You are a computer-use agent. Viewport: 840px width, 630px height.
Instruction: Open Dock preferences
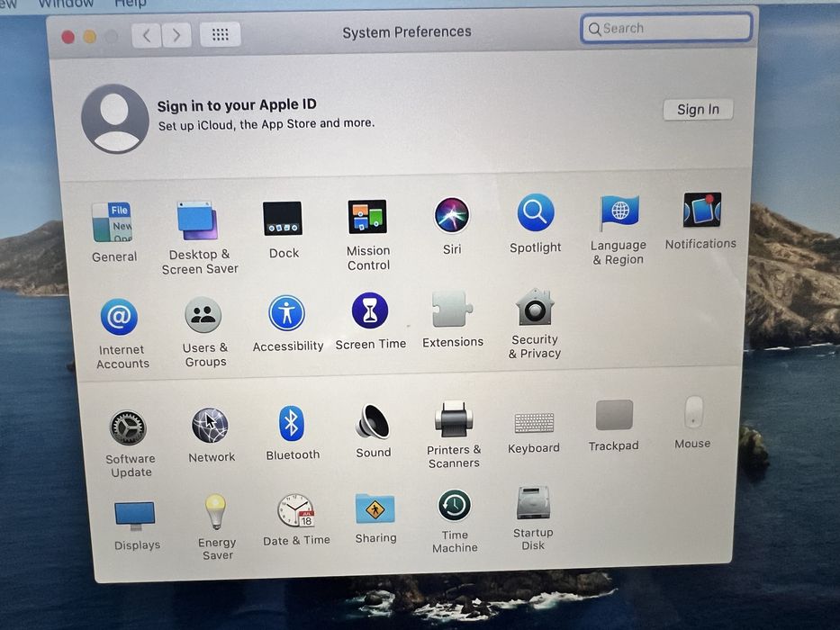[283, 229]
